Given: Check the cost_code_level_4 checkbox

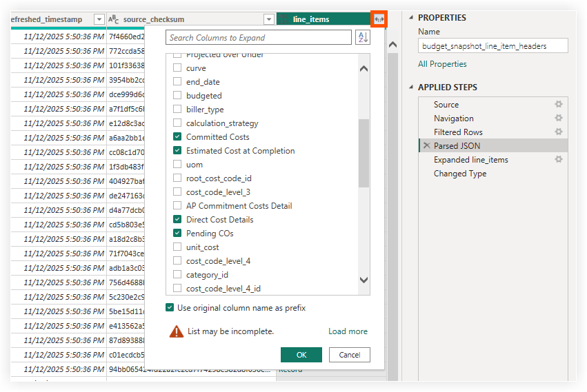Looking at the screenshot, I should point(177,260).
